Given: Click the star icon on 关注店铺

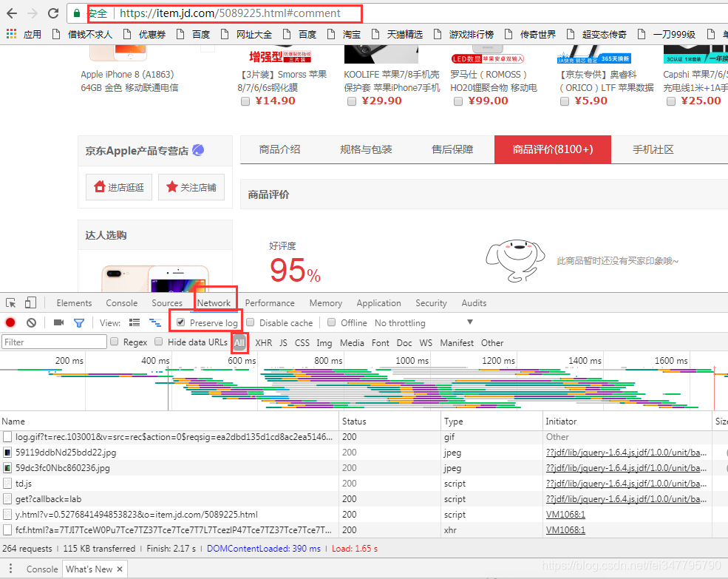Looking at the screenshot, I should tap(172, 187).
